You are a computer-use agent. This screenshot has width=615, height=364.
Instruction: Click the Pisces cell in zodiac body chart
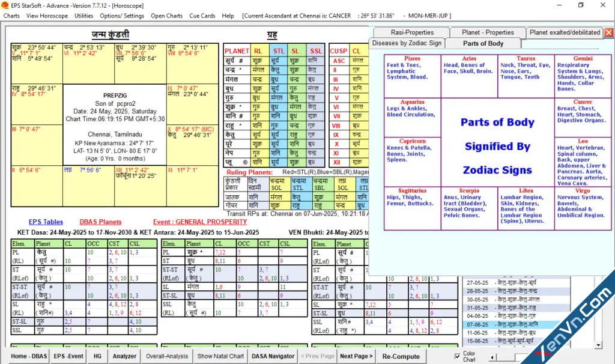coord(412,76)
